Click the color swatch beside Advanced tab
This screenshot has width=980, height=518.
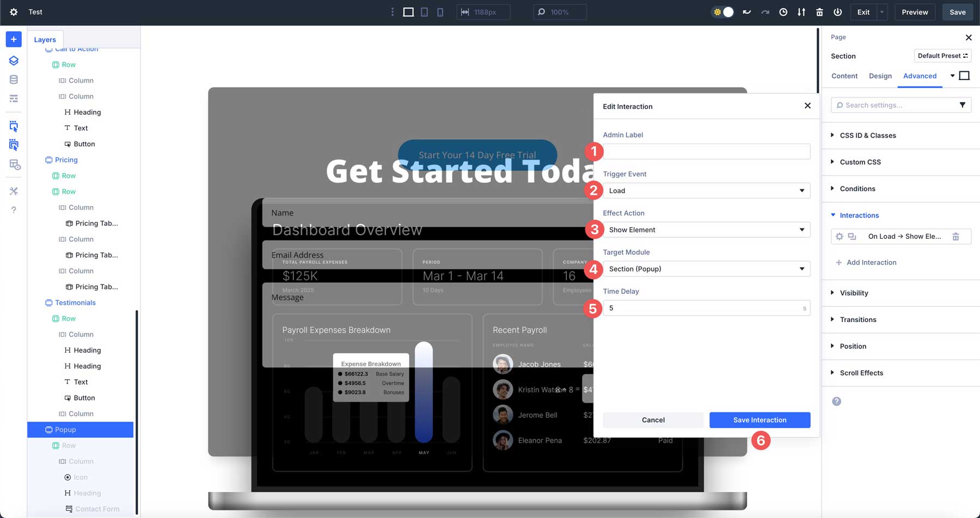[964, 76]
